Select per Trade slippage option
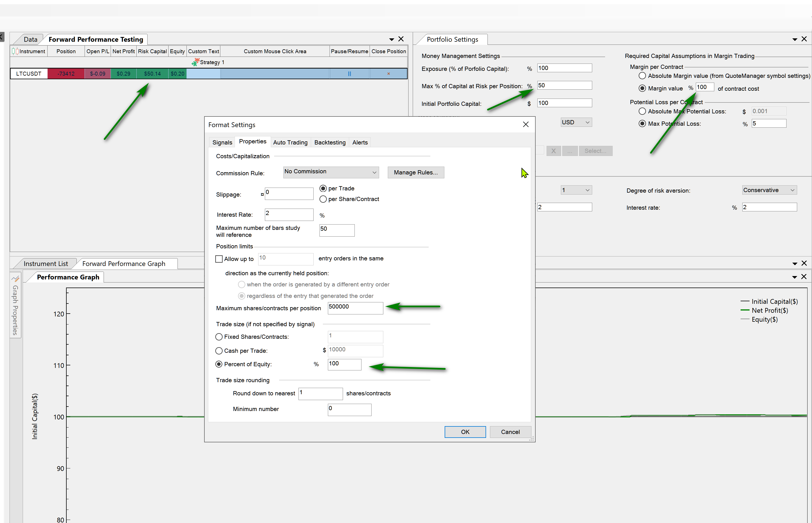The width and height of the screenshot is (812, 523). click(x=323, y=188)
